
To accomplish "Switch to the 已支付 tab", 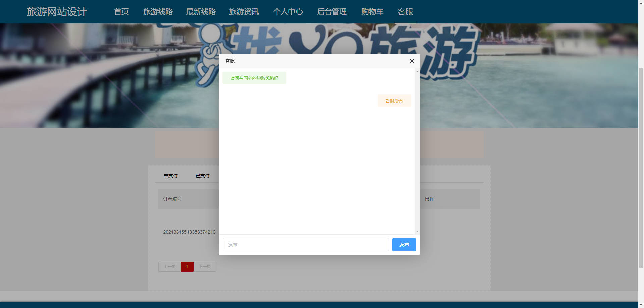I will click(203, 176).
